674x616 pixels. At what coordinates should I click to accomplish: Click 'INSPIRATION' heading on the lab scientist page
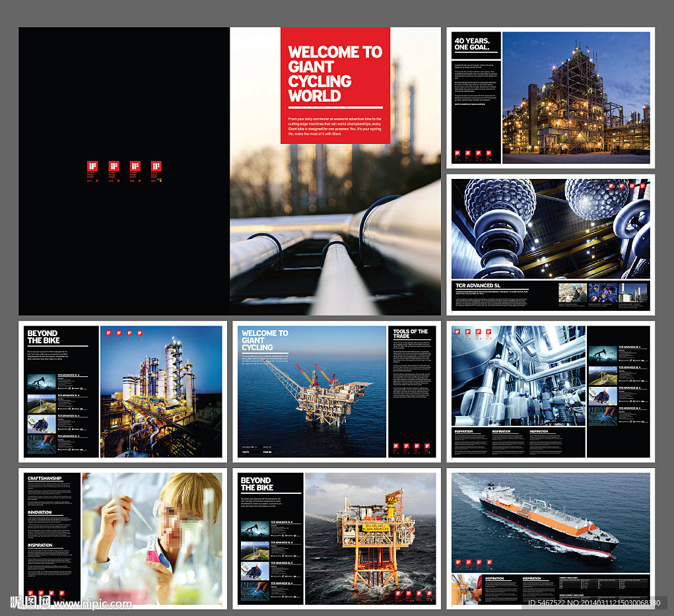coord(40,545)
